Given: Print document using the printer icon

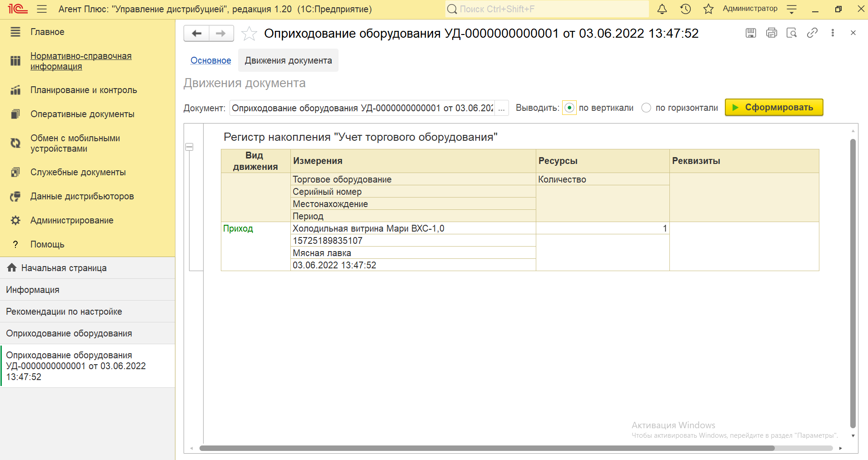Looking at the screenshot, I should click(771, 33).
